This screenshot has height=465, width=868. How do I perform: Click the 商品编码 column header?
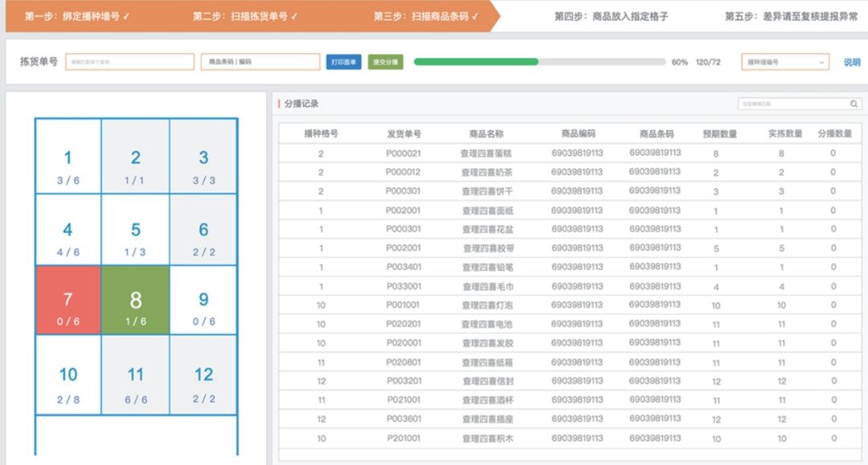pos(578,133)
